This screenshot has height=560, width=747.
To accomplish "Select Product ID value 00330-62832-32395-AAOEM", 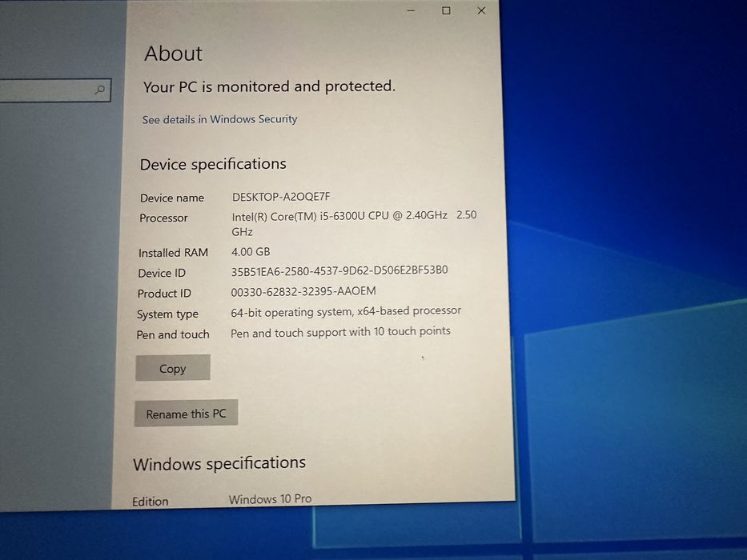I will (303, 291).
